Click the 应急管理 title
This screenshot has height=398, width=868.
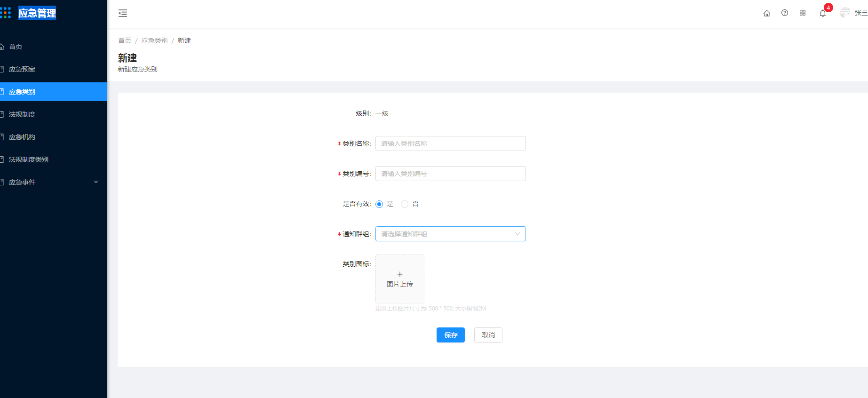pos(37,13)
